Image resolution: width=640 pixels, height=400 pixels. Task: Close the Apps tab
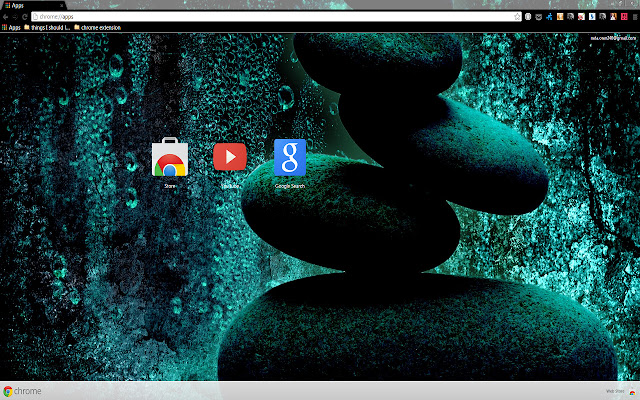tap(62, 6)
